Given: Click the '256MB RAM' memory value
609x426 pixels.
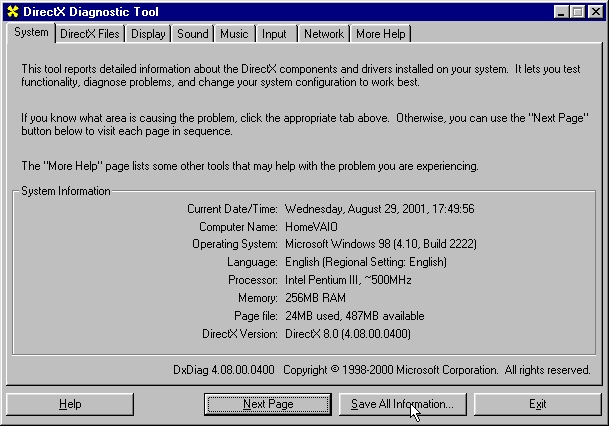Looking at the screenshot, I should [x=315, y=298].
